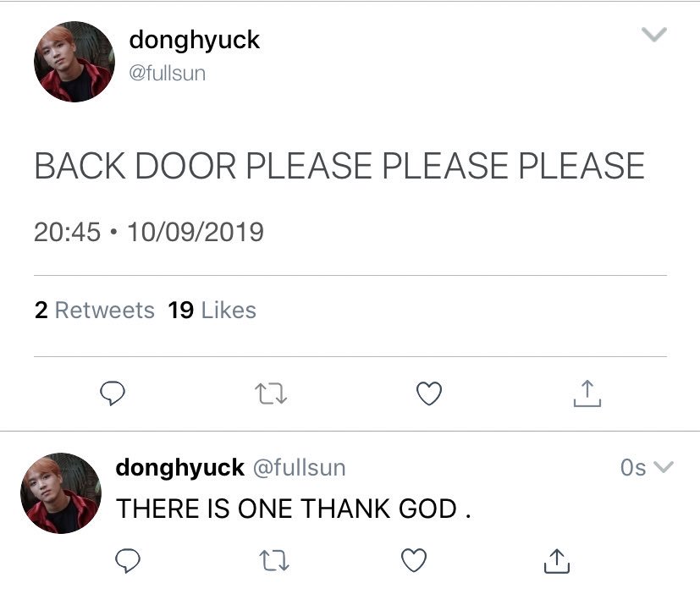The width and height of the screenshot is (700, 594).
Task: Open the main tweet's options chevron
Action: click(x=654, y=35)
